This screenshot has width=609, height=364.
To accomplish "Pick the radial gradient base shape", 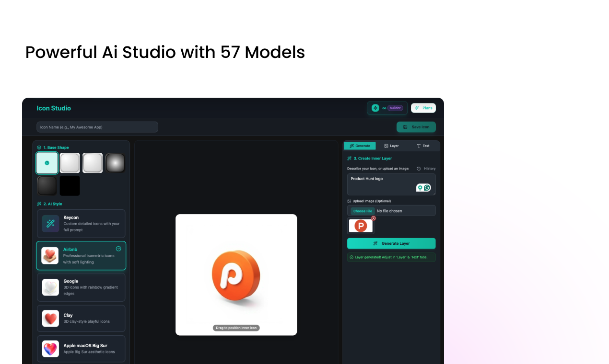I will coord(115,163).
